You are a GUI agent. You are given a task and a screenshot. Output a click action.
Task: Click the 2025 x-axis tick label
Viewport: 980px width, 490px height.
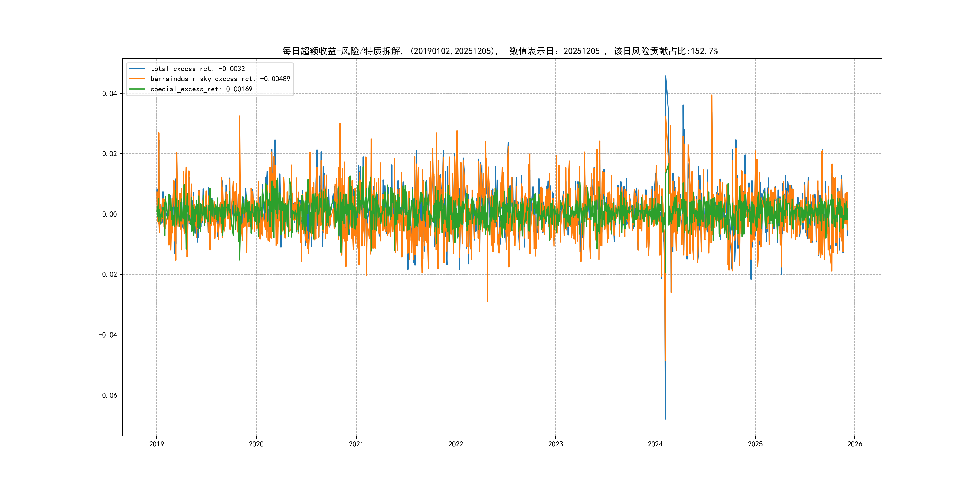coord(755,444)
